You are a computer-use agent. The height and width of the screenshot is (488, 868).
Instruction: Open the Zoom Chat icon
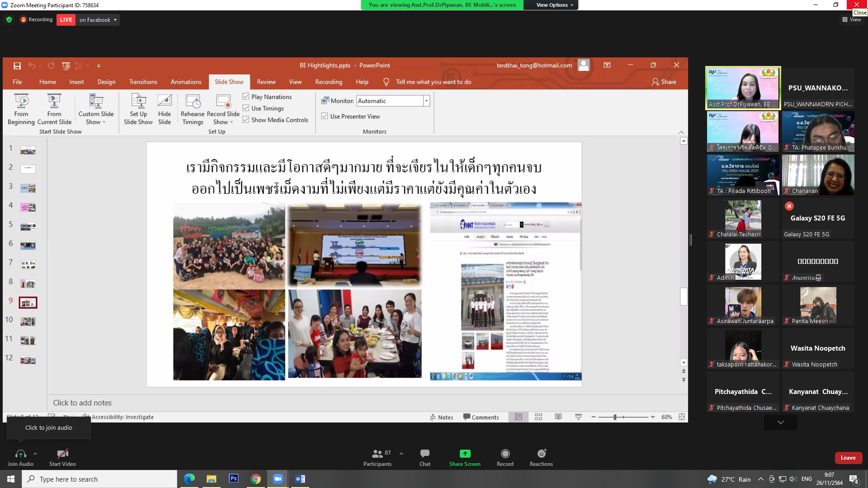coord(425,453)
